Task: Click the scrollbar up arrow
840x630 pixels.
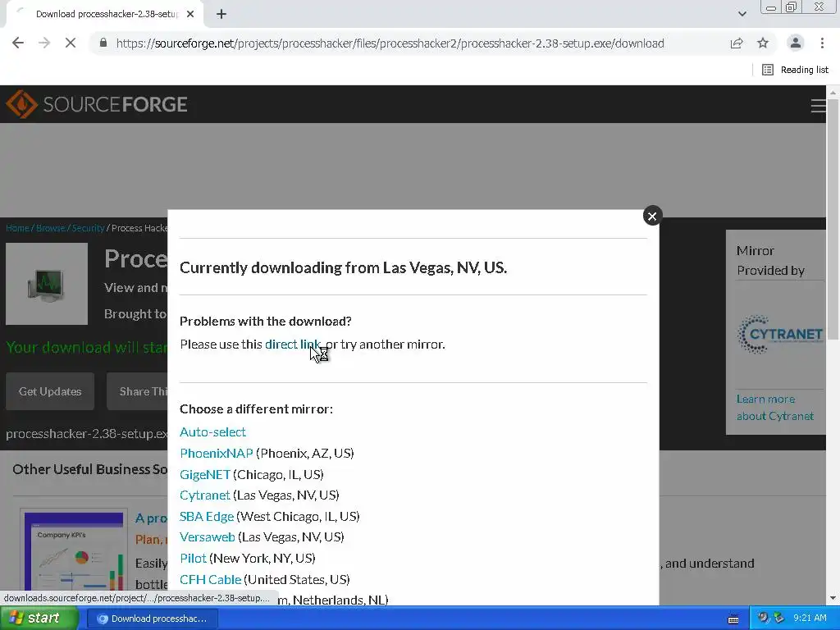Action: click(x=833, y=92)
